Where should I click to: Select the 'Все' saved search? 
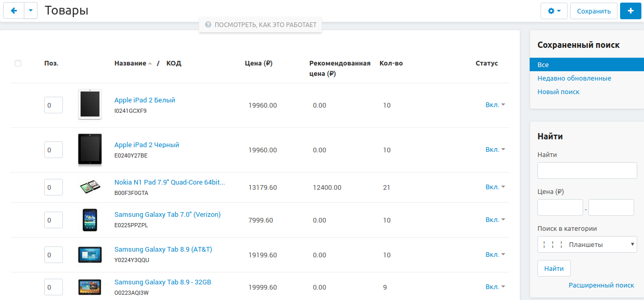click(x=587, y=65)
